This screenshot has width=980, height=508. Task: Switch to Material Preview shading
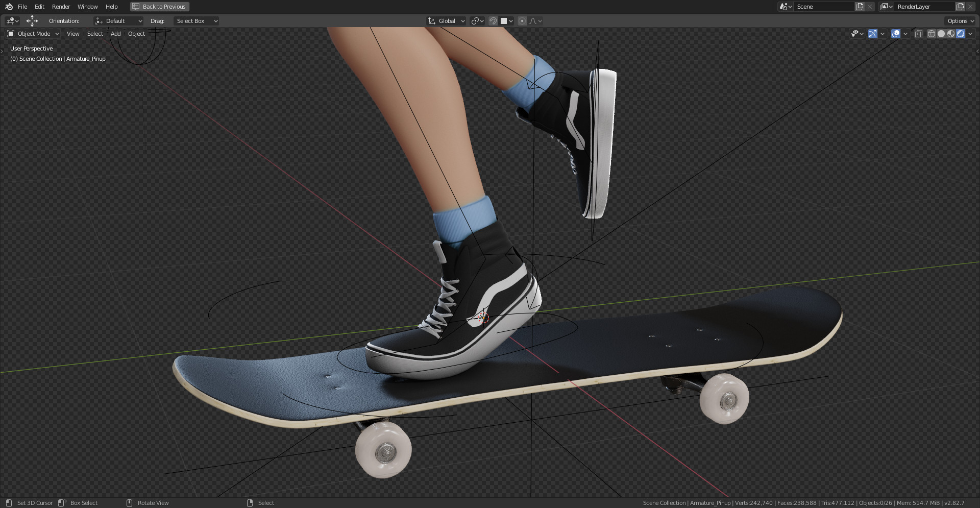click(951, 34)
